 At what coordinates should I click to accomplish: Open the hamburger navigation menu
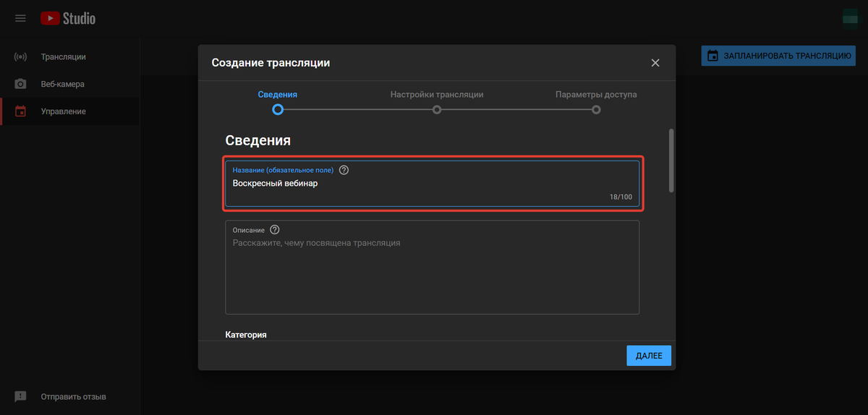point(20,18)
